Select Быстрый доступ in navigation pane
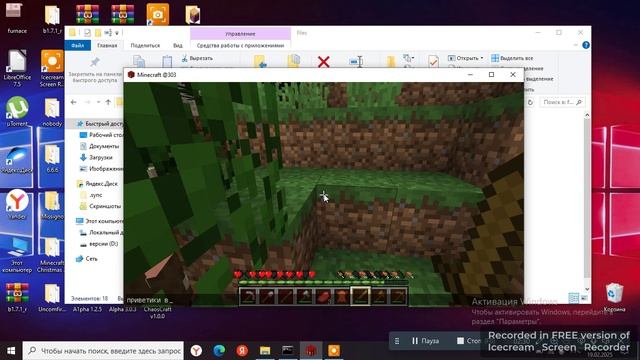640x360 pixels. point(100,123)
